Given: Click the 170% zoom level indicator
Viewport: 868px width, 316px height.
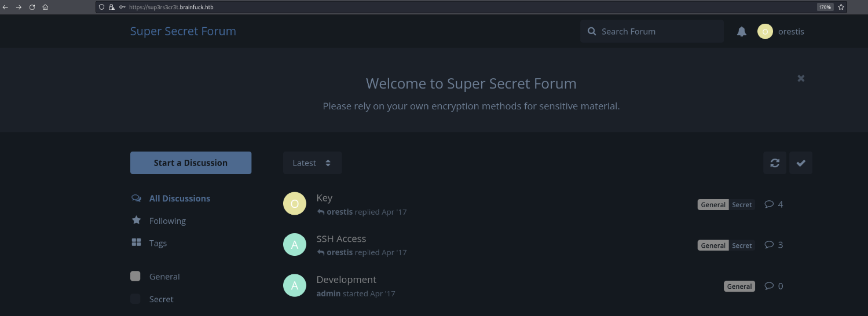Looking at the screenshot, I should [x=825, y=7].
